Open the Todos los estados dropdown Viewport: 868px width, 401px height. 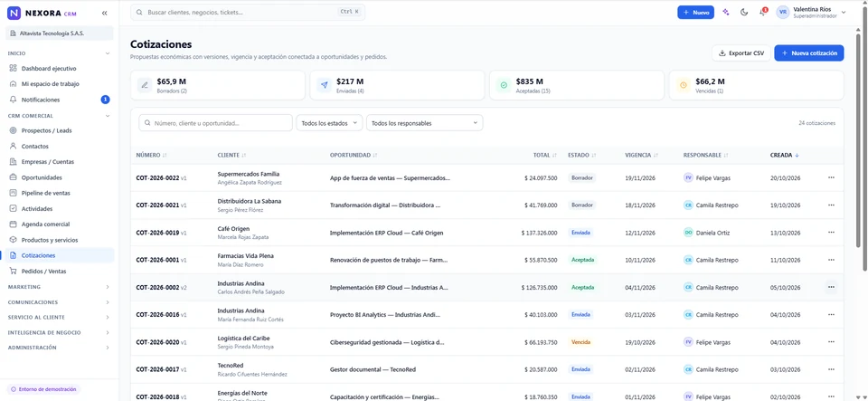click(x=330, y=123)
